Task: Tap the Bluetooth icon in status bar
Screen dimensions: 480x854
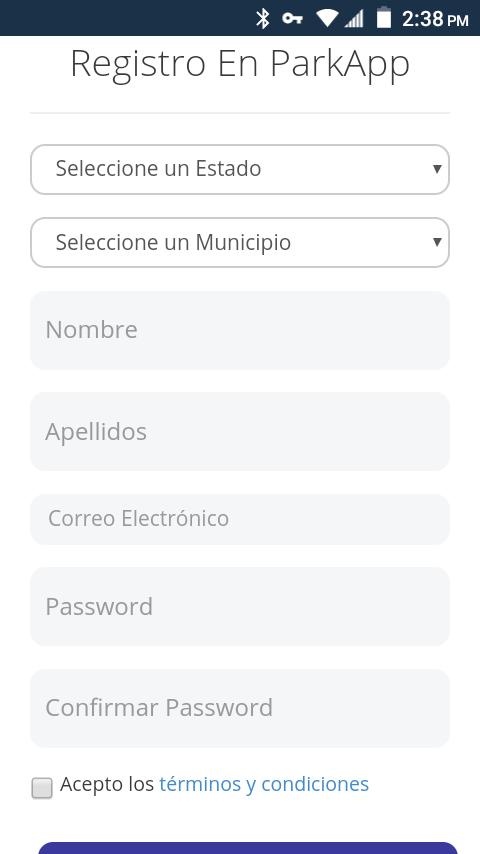Action: coord(263,19)
